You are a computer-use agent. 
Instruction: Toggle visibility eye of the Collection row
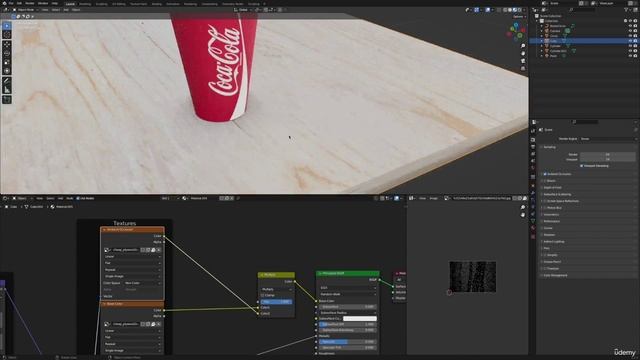click(x=630, y=21)
